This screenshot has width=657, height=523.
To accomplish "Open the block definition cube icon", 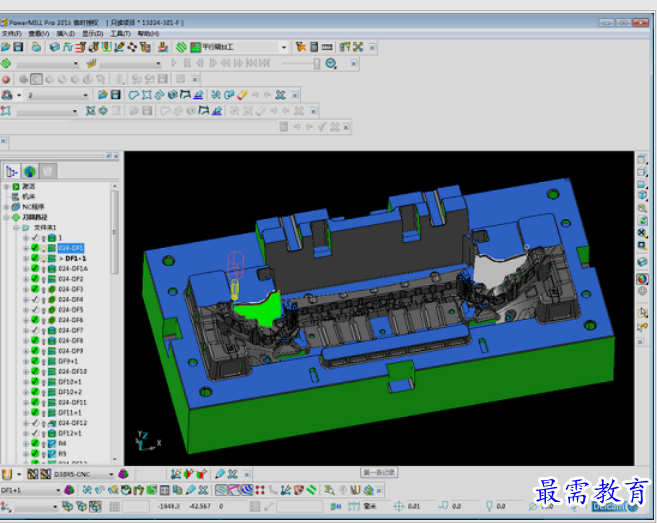I will tap(54, 47).
